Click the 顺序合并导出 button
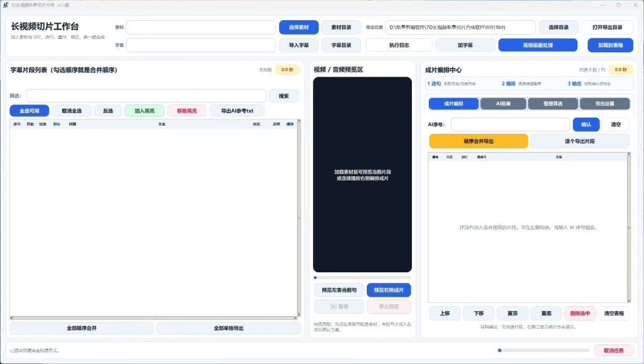The height and width of the screenshot is (364, 644). 479,141
